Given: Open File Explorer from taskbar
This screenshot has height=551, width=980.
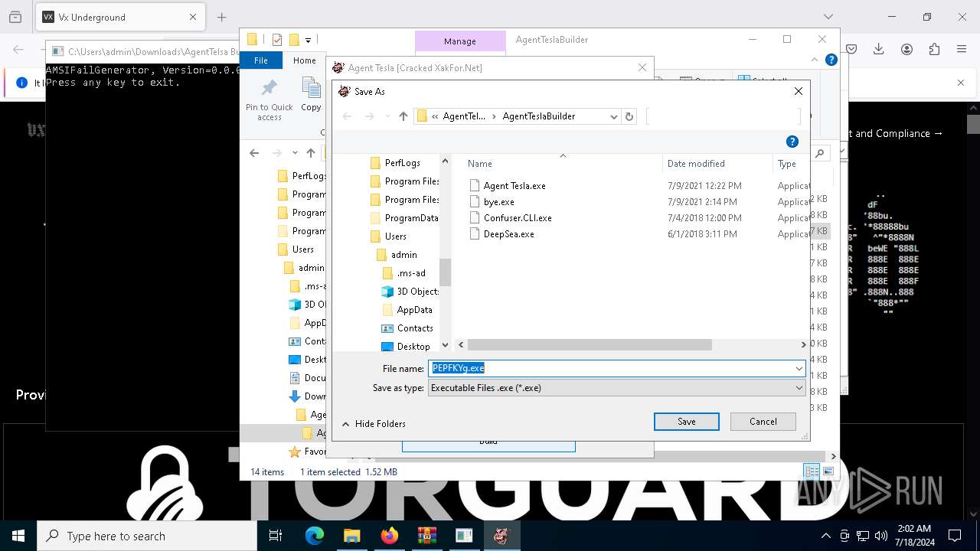Looking at the screenshot, I should coord(351,536).
